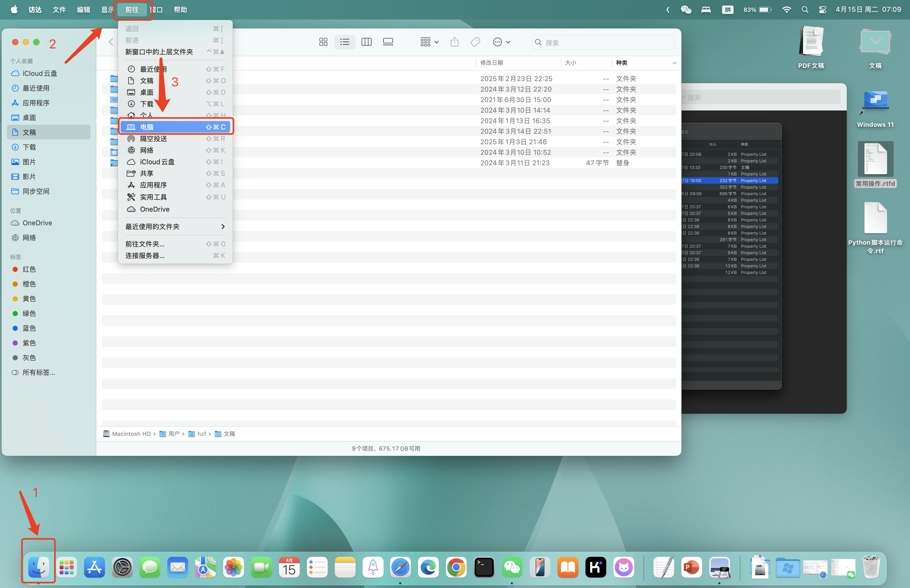This screenshot has width=910, height=588.
Task: Select the 红色 tag in sidebar
Action: (x=29, y=269)
